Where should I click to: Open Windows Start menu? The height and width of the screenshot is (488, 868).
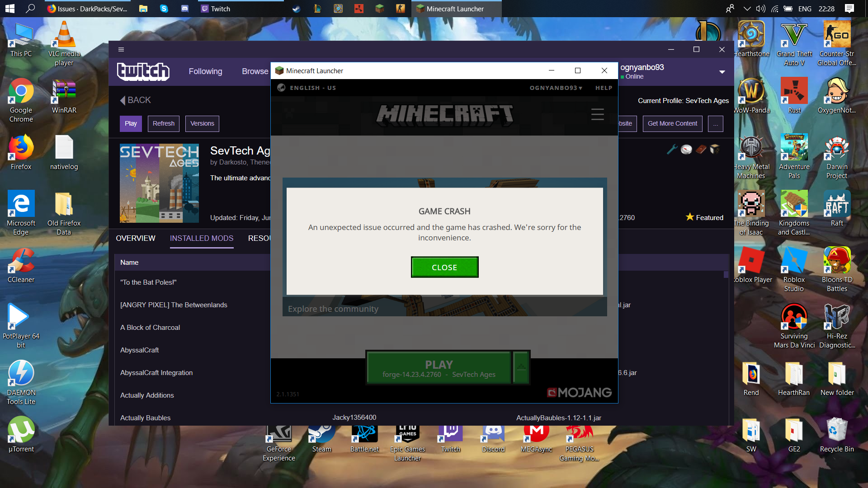[10, 9]
